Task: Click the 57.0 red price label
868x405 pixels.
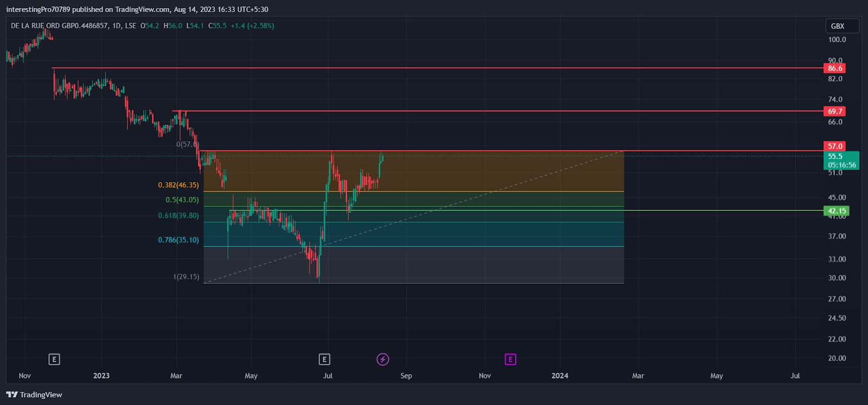Action: click(x=834, y=146)
